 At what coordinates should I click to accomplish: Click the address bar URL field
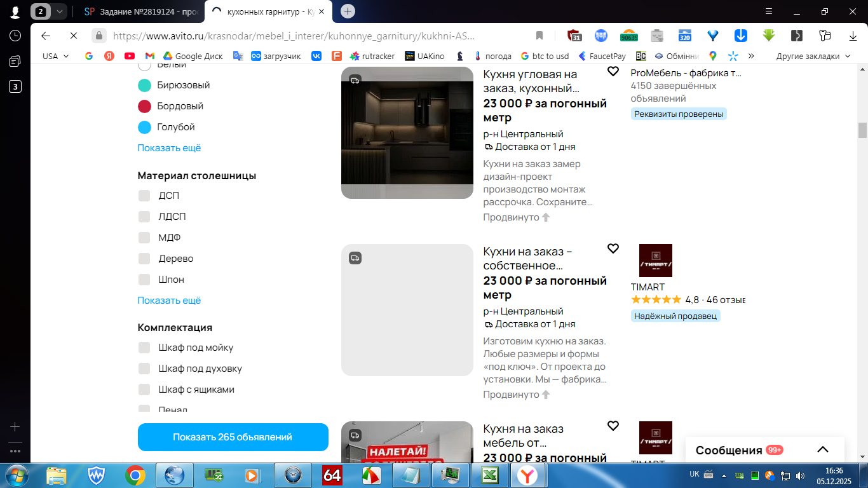coord(293,36)
